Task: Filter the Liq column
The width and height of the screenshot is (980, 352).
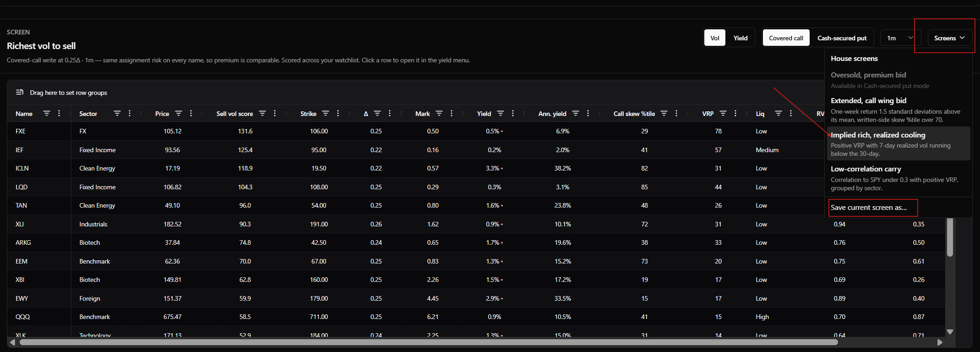Action: pos(778,113)
